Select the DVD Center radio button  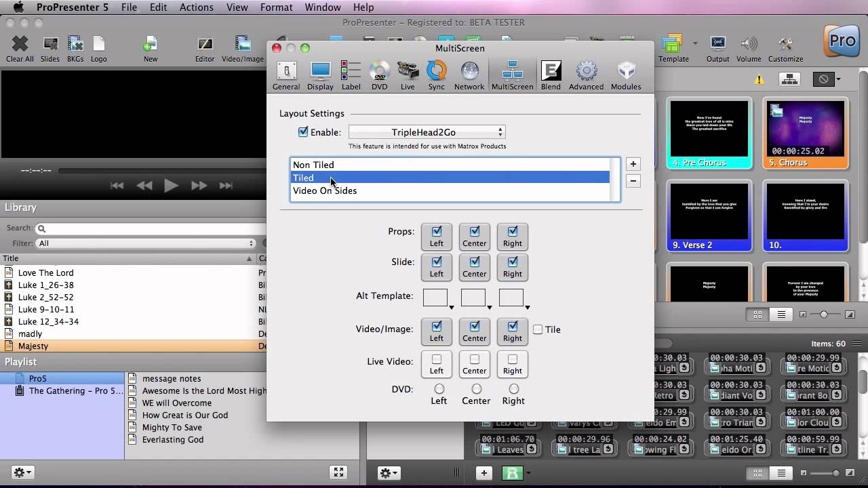pos(477,389)
